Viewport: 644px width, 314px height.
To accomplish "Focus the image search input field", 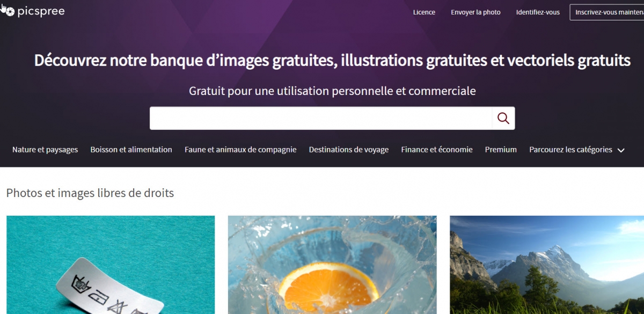I will pyautogui.click(x=321, y=118).
